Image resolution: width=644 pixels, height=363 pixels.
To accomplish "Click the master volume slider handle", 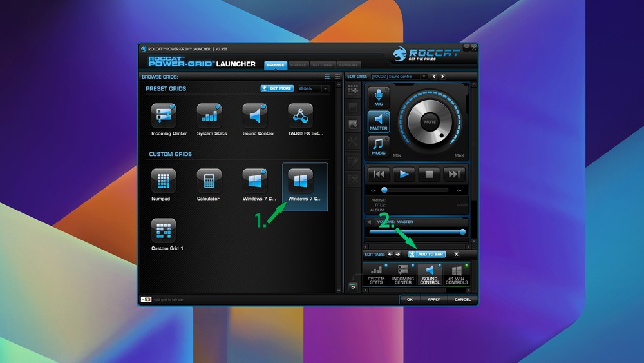I will (x=462, y=231).
